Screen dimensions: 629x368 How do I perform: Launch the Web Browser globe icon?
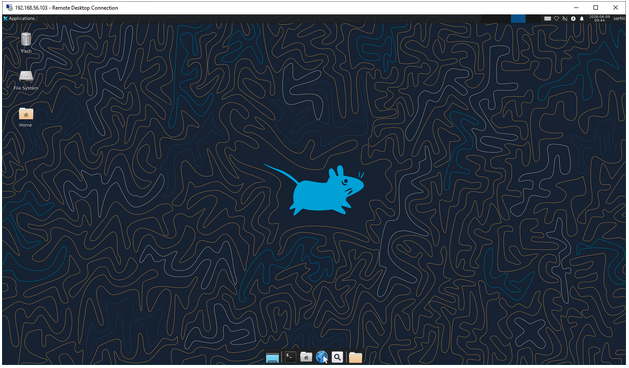pyautogui.click(x=322, y=357)
